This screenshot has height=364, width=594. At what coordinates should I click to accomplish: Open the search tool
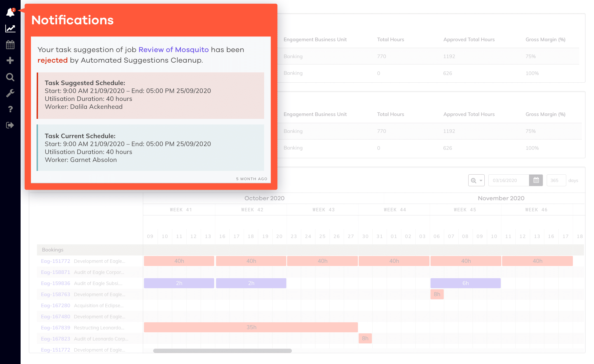pyautogui.click(x=10, y=77)
